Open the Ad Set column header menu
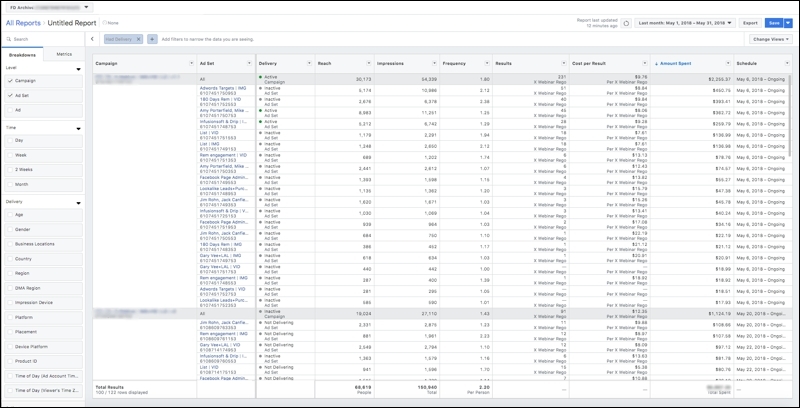This screenshot has height=408, width=800. pos(249,63)
